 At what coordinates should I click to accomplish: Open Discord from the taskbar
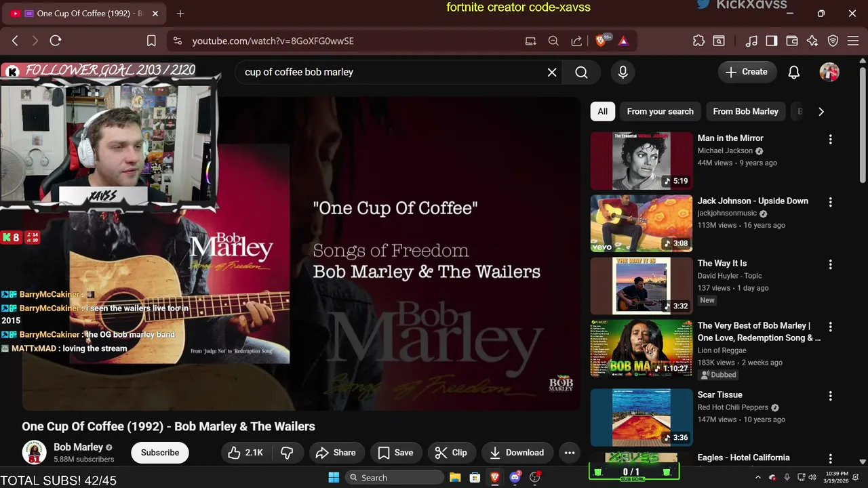[515, 477]
